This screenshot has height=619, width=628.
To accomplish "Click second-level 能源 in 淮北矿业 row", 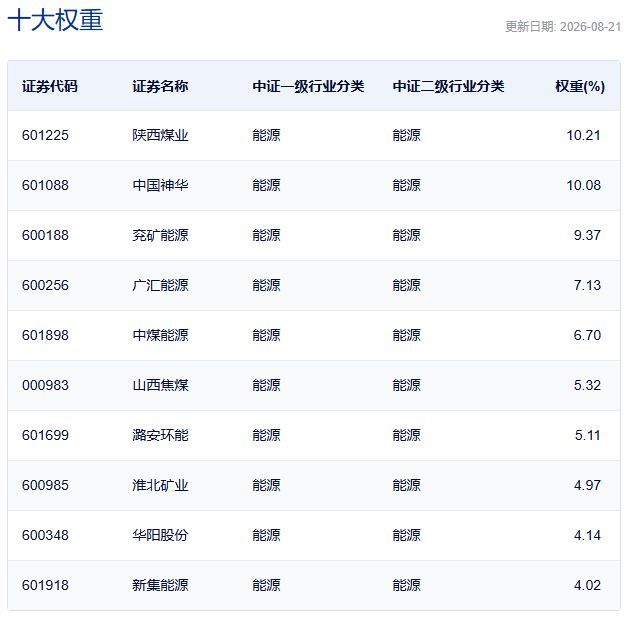I will 407,486.
